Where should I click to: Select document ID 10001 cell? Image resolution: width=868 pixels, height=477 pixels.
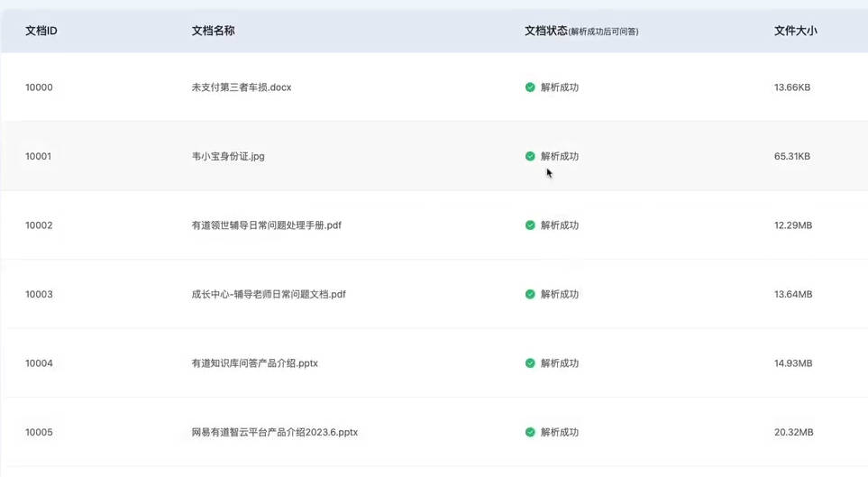point(38,156)
